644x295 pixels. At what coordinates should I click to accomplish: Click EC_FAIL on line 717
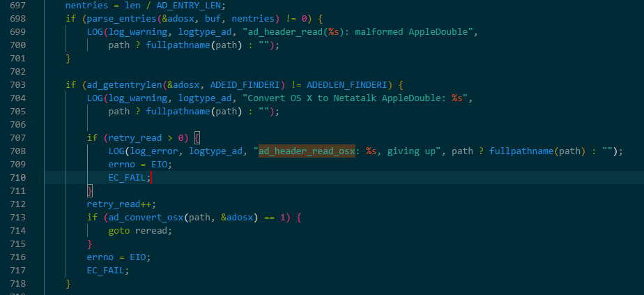click(105, 271)
